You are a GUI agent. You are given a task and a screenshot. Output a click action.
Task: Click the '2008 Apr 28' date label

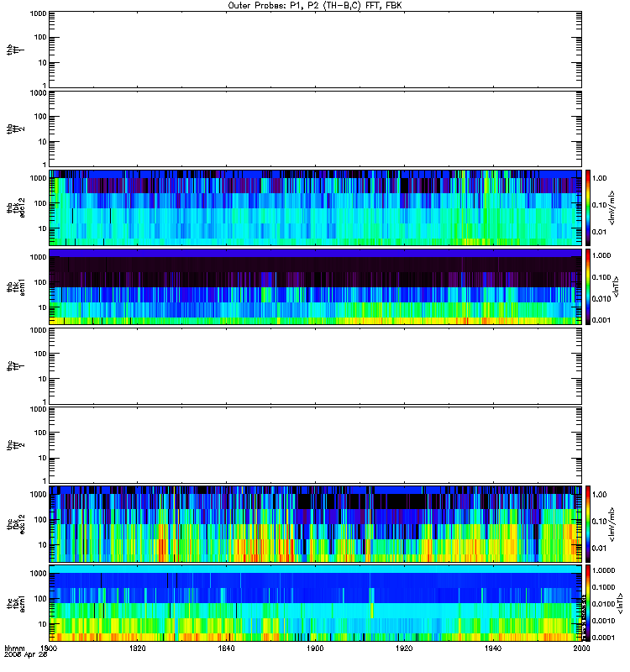click(x=26, y=655)
